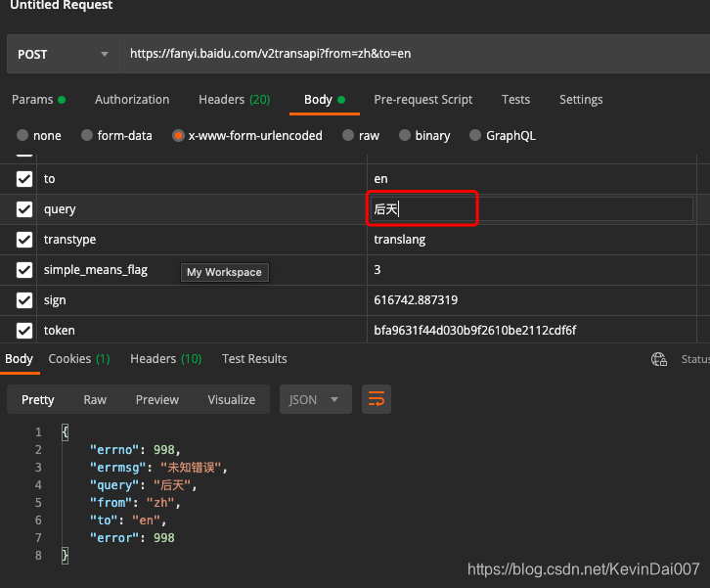Switch to Visualize response view
710x588 pixels.
tap(232, 399)
